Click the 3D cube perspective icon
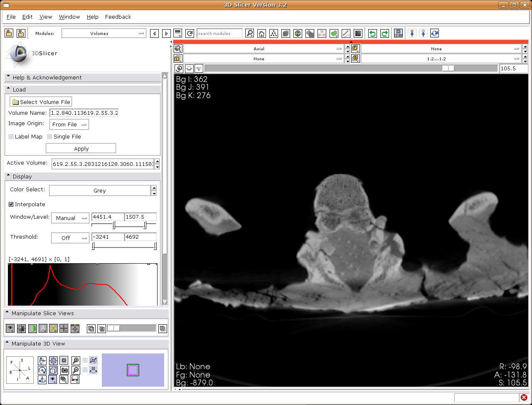 coord(53,370)
